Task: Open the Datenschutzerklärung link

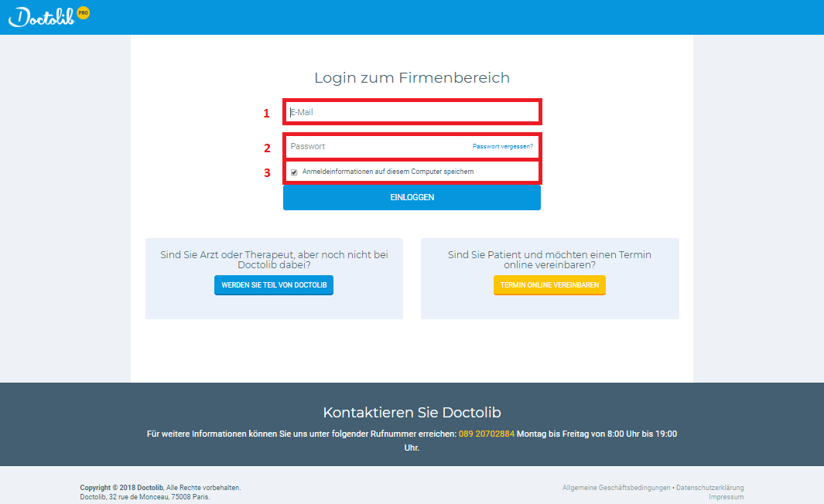Action: [x=710, y=488]
